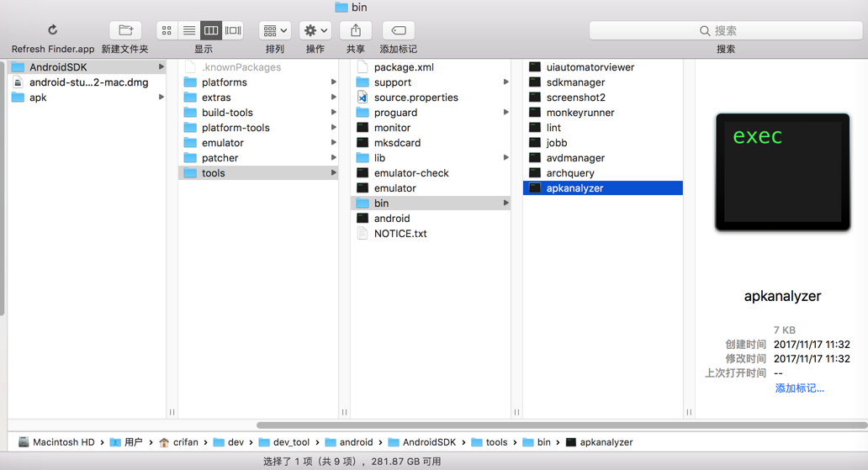This screenshot has width=868, height=470.
Task: Go to 用户 in path bar
Action: tap(127, 442)
